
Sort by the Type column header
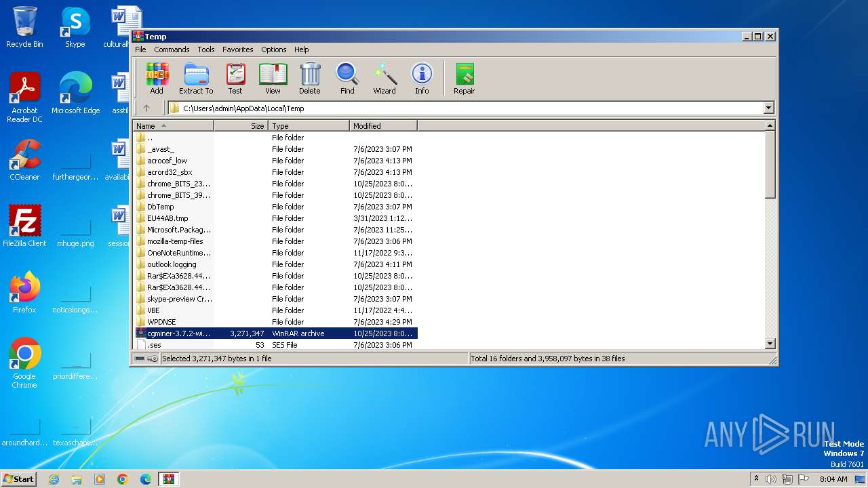[x=309, y=125]
